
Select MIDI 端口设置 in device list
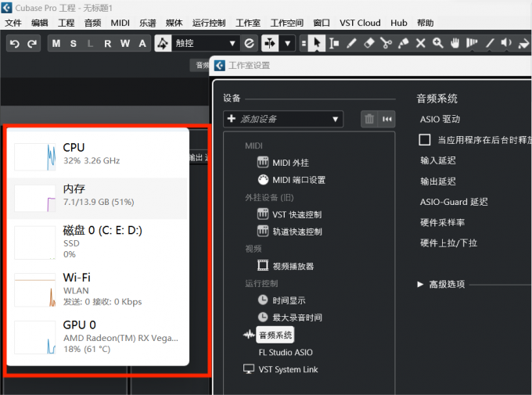(292, 180)
